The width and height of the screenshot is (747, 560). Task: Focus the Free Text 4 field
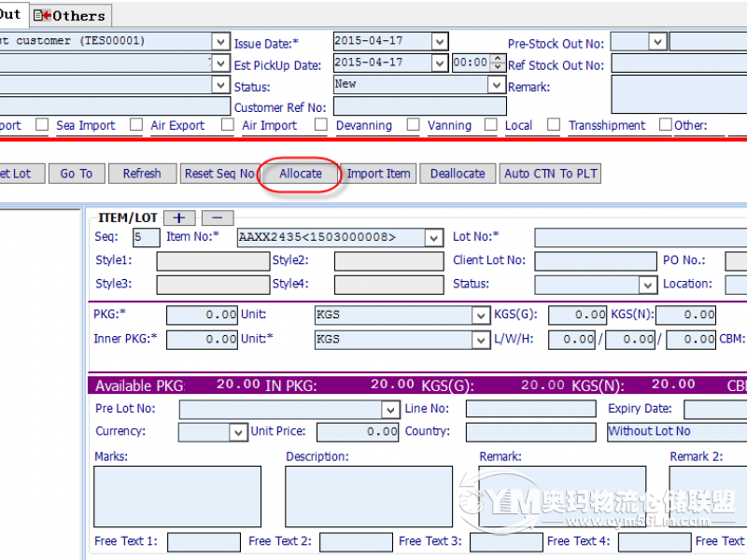tap(655, 542)
